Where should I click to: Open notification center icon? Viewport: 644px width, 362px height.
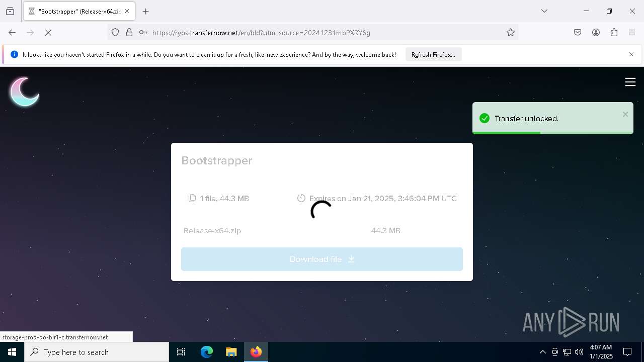point(627,352)
